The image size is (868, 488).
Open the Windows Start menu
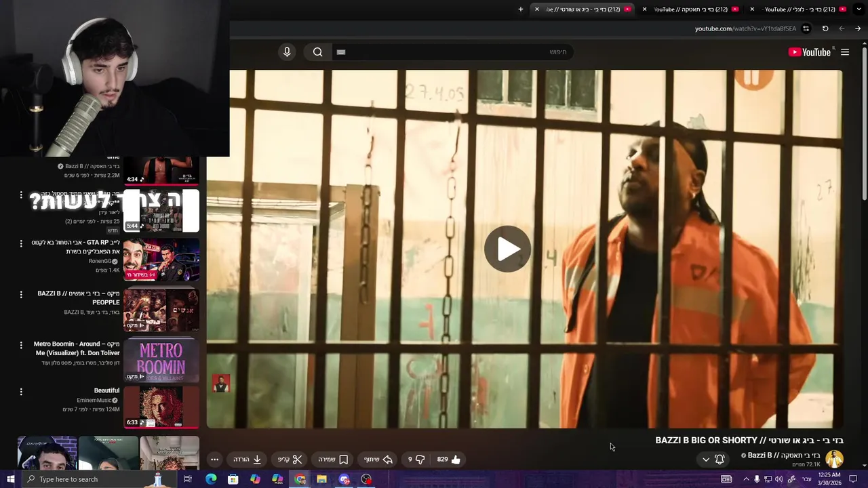[10, 479]
